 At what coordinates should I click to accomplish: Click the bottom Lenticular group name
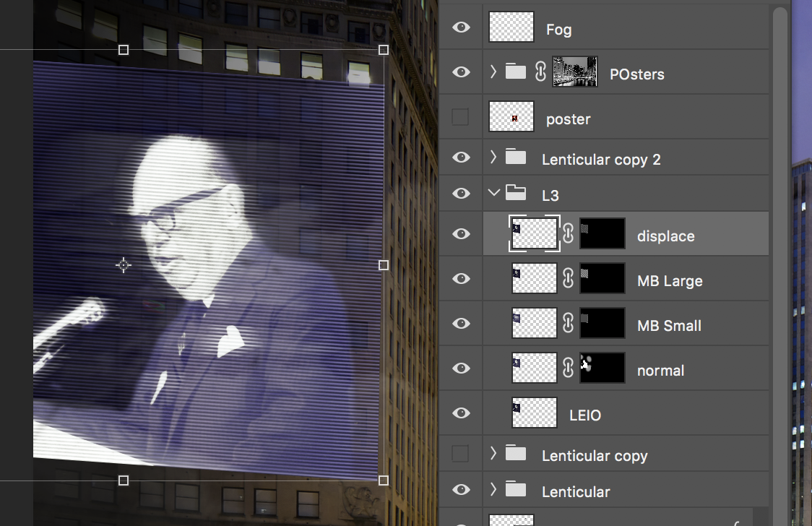576,492
